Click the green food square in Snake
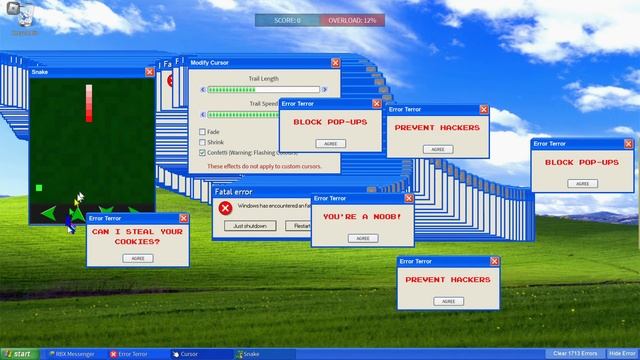Viewport: 640px width, 360px height. click(x=39, y=188)
